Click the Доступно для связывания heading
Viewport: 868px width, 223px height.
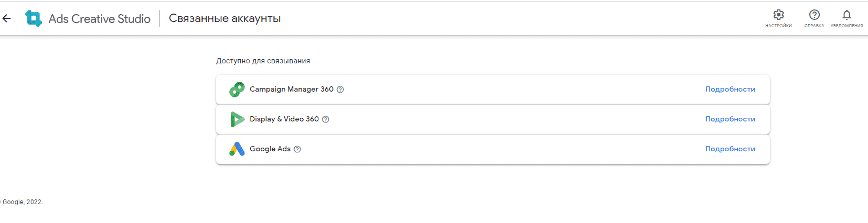tap(263, 61)
